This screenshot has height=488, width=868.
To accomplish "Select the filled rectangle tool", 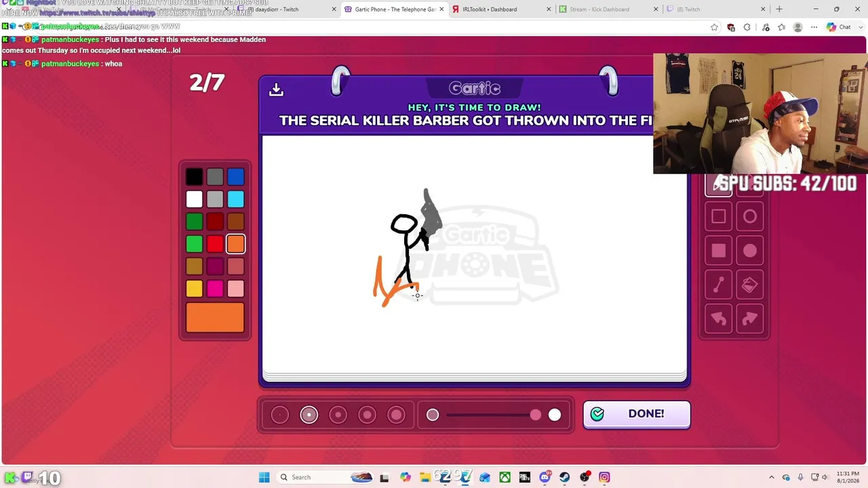I will coord(718,251).
